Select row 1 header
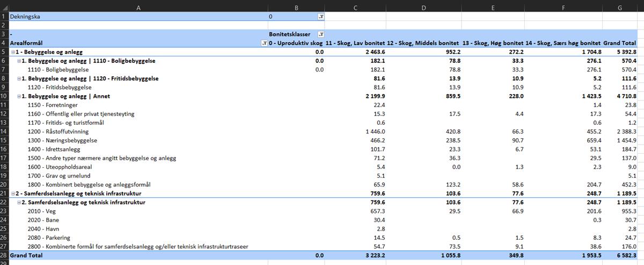 tap(4, 17)
